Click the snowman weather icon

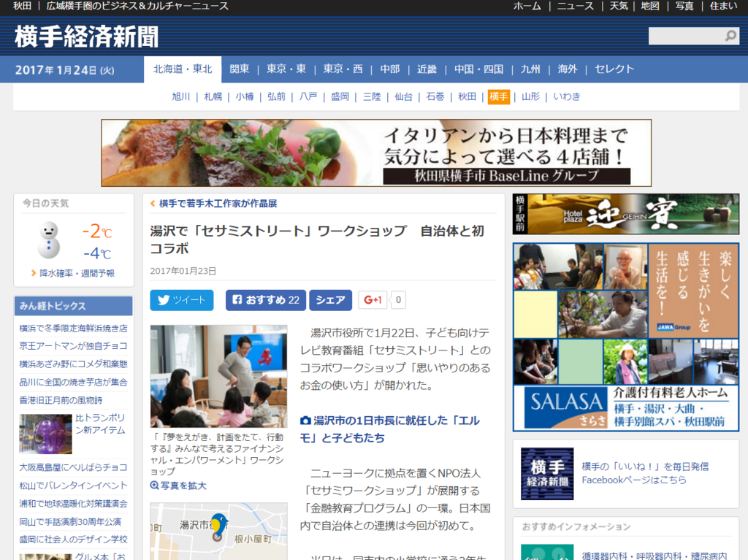click(49, 240)
